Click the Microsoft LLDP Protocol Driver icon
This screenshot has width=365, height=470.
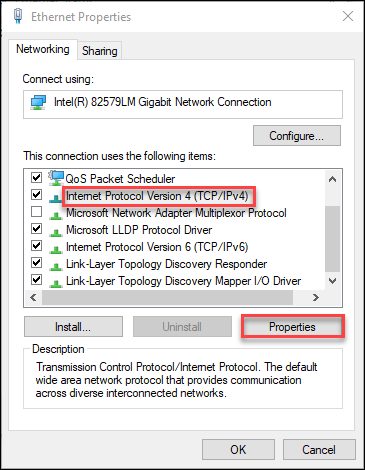56,233
